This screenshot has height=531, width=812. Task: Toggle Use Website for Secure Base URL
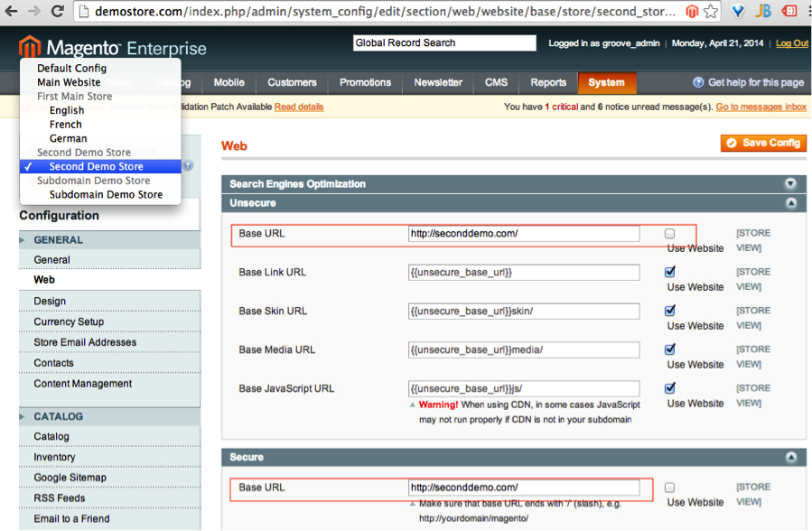point(669,488)
